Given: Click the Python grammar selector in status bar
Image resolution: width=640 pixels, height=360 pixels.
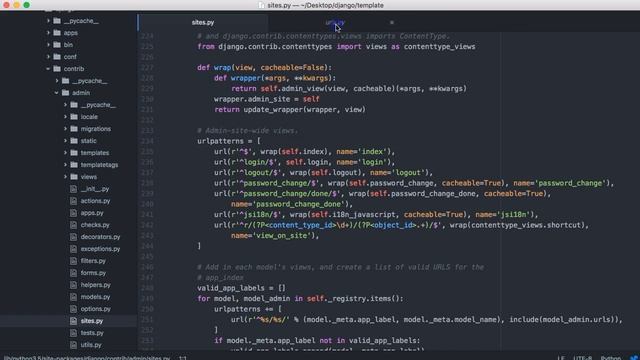Looking at the screenshot, I should click(x=611, y=358).
